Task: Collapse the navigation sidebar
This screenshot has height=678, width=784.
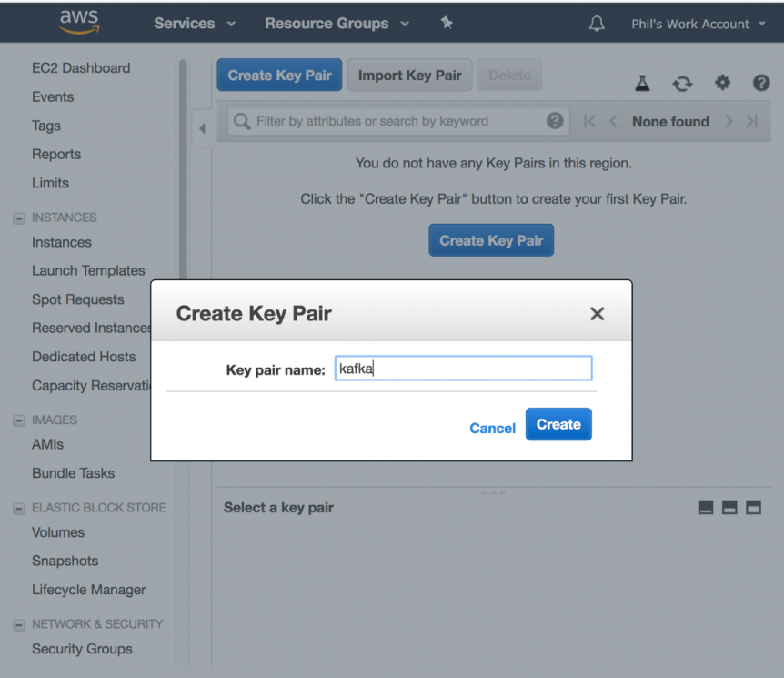Action: click(202, 128)
